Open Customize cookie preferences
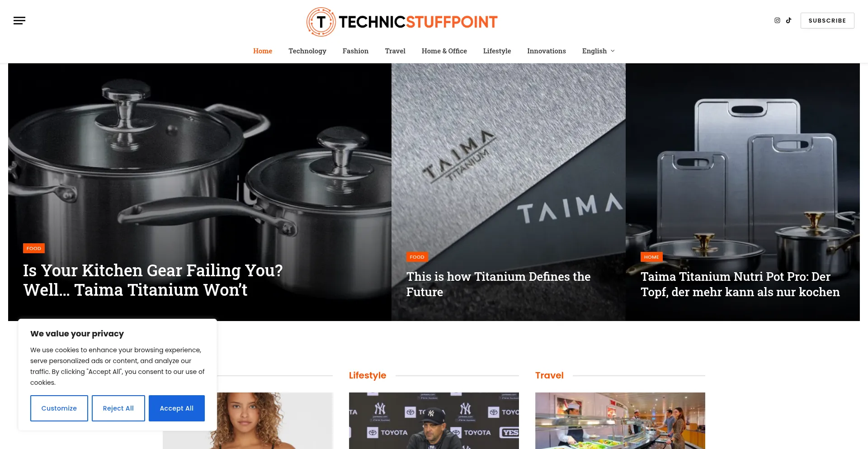Screen dimensions: 868x449 tap(59, 408)
